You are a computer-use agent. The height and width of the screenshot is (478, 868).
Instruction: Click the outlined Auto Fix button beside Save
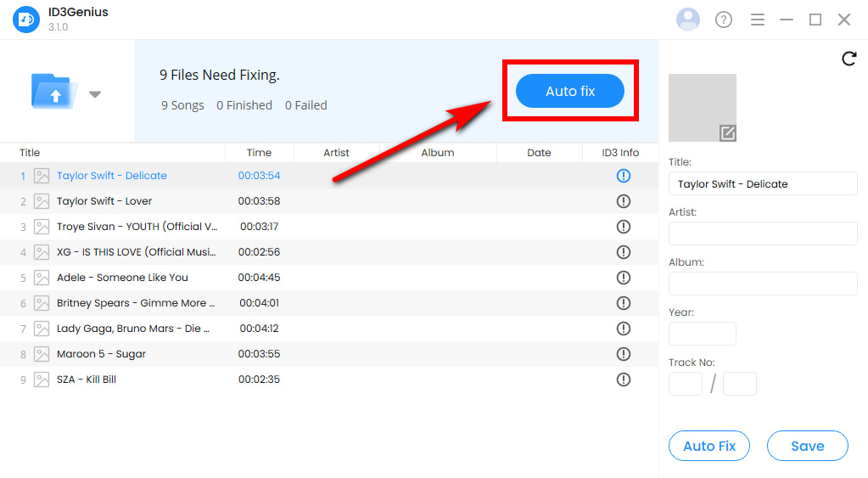(x=709, y=446)
